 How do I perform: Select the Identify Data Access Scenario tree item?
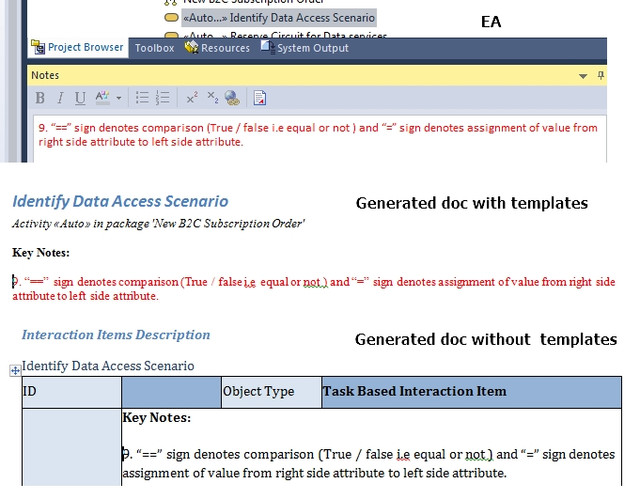pos(279,18)
